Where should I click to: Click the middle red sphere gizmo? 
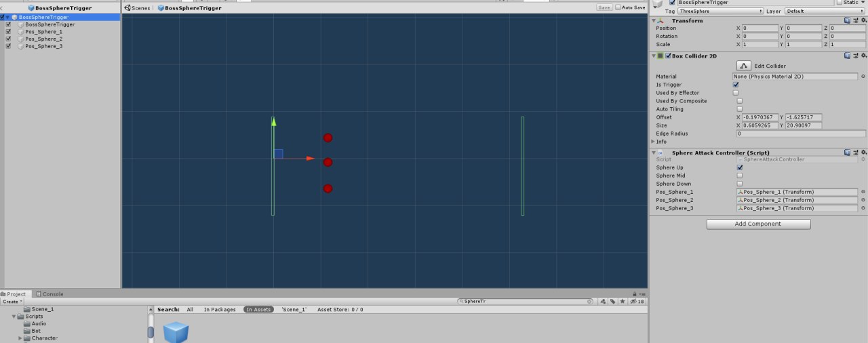point(328,162)
